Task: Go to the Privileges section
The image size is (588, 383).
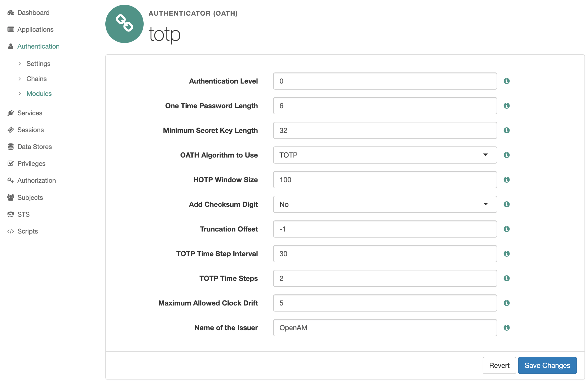Action: (31, 164)
